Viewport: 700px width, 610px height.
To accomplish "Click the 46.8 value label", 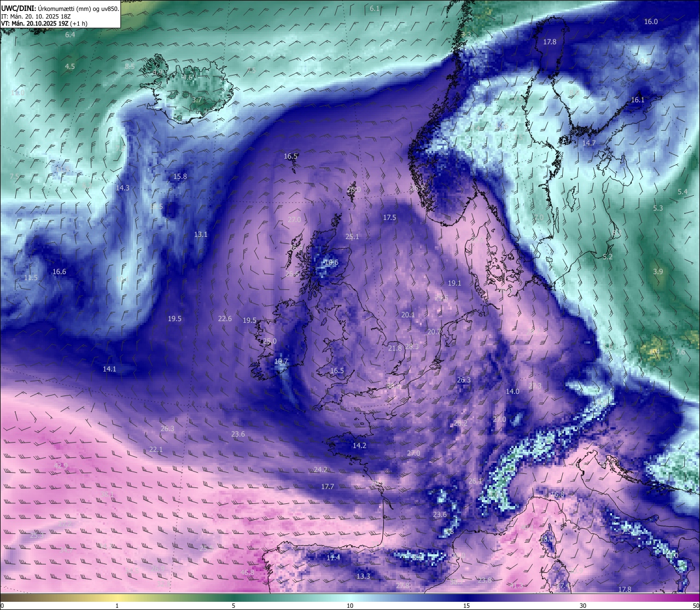I will point(247,573).
